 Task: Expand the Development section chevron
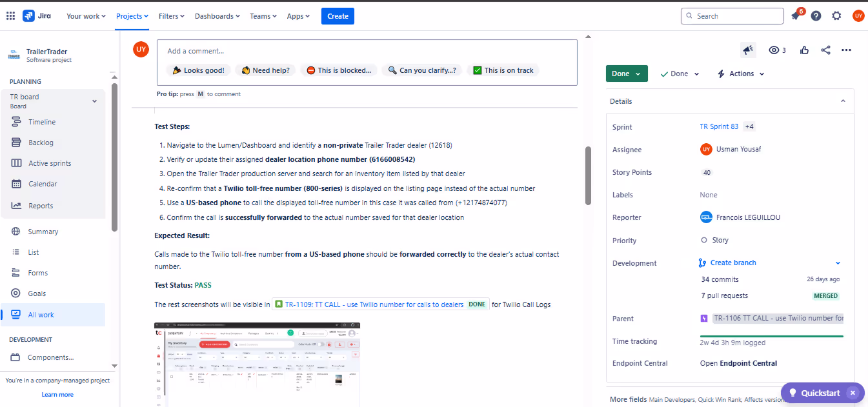click(838, 263)
